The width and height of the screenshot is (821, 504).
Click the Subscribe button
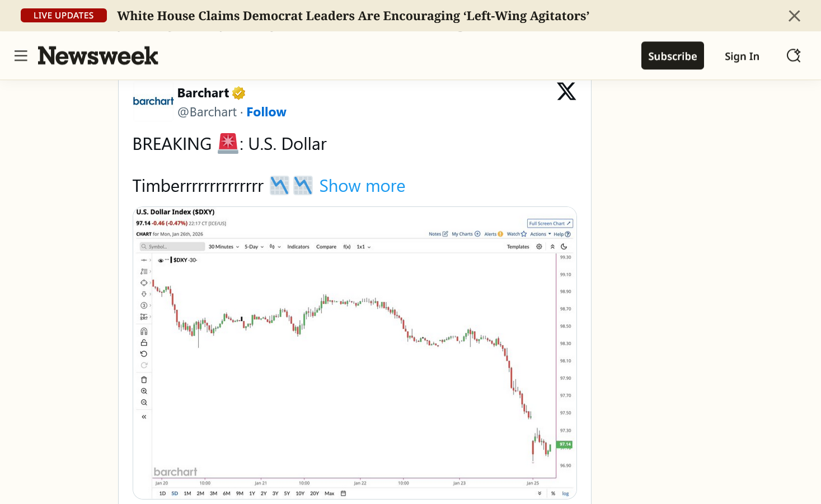[x=672, y=56]
